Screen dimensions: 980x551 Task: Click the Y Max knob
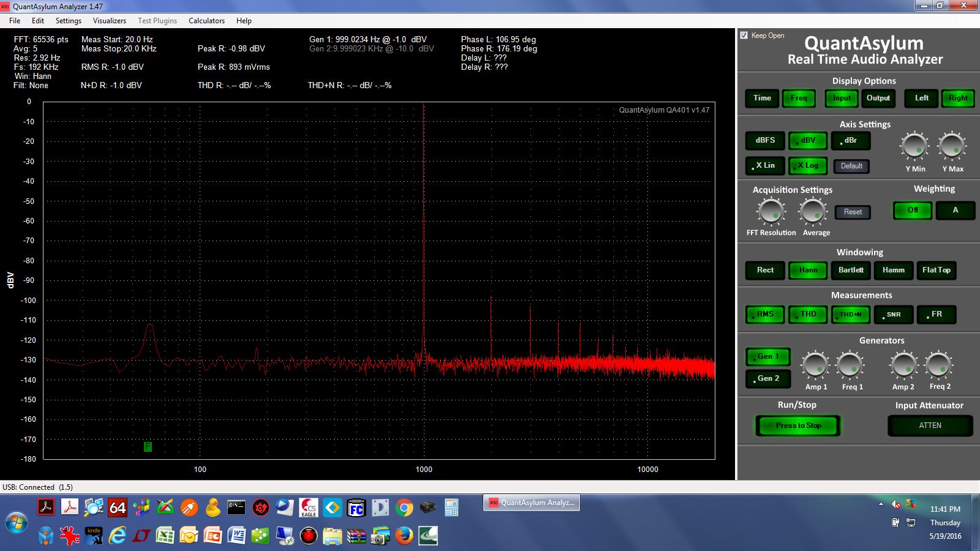click(x=952, y=146)
